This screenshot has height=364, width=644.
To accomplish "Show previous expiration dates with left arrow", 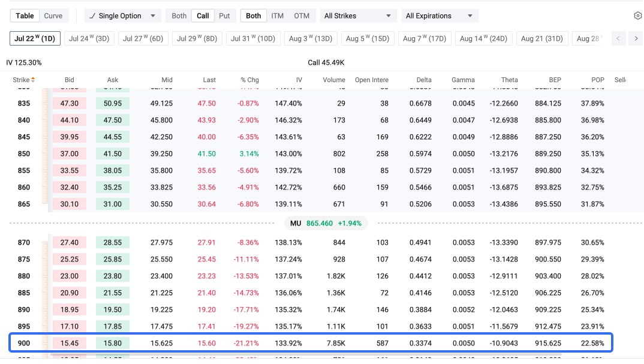I will coord(618,38).
